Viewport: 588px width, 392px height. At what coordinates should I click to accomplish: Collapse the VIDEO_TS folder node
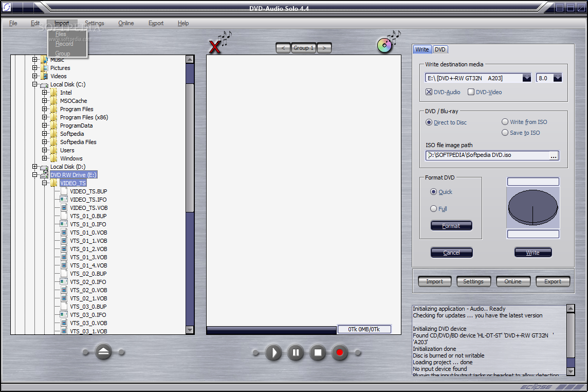click(x=44, y=183)
